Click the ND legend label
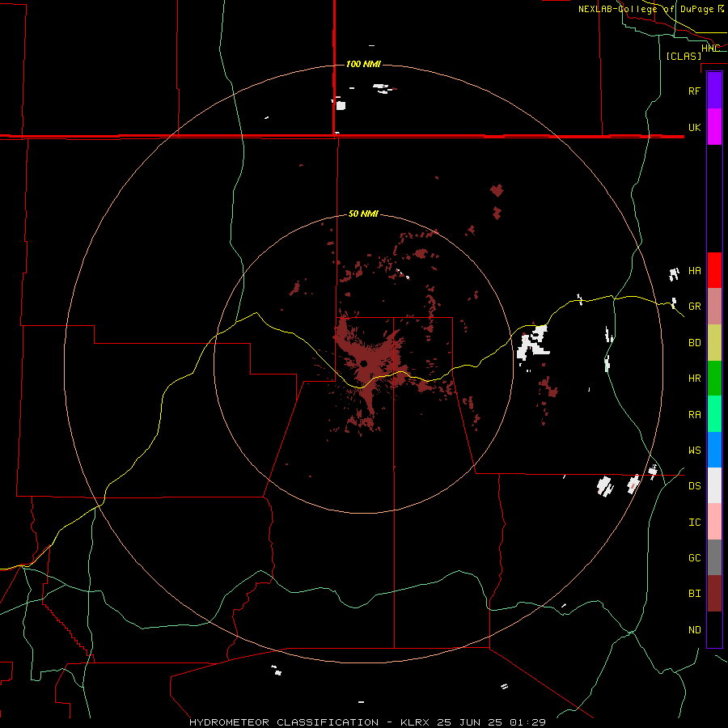Viewport: 728px width, 728px height. [695, 630]
